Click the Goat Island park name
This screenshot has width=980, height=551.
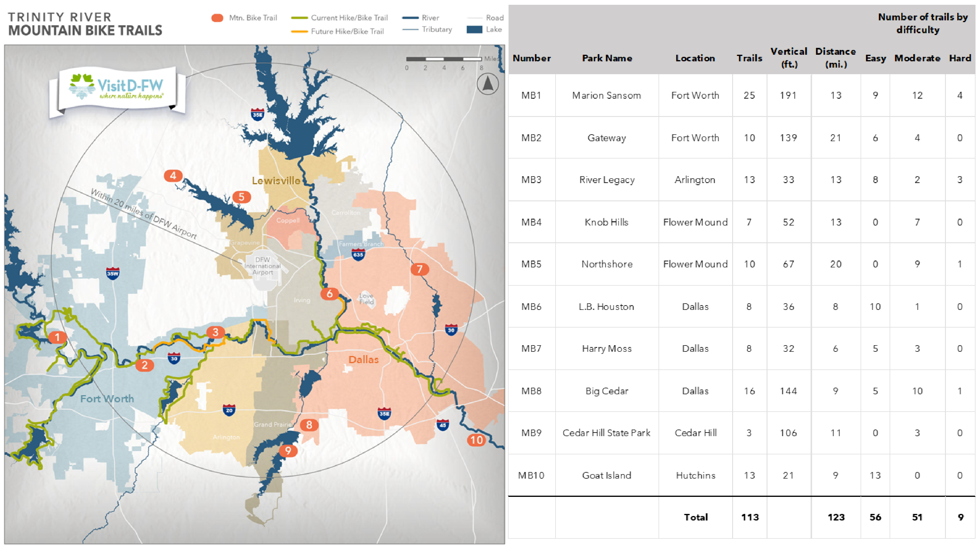pyautogui.click(x=607, y=475)
